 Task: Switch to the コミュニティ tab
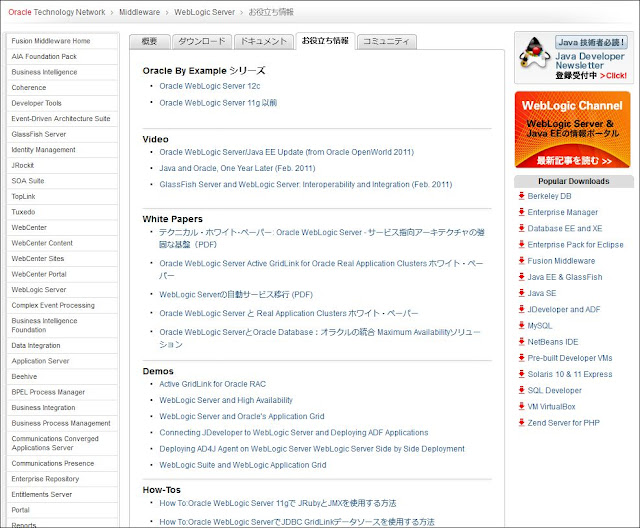(x=387, y=41)
